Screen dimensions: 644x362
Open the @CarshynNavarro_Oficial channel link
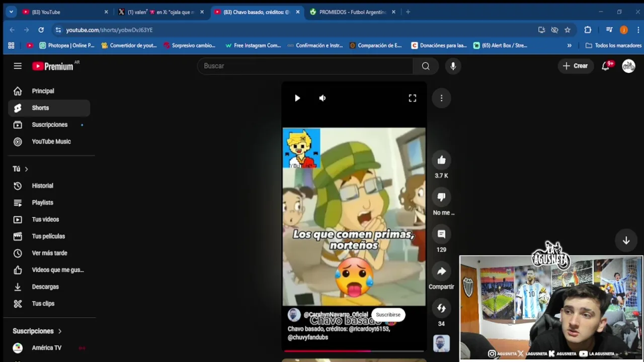tap(336, 315)
